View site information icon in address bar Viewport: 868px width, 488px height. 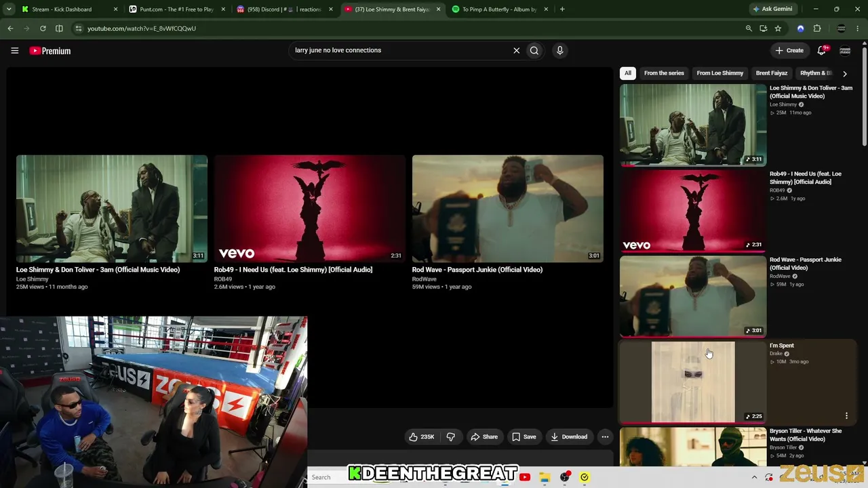(x=78, y=28)
